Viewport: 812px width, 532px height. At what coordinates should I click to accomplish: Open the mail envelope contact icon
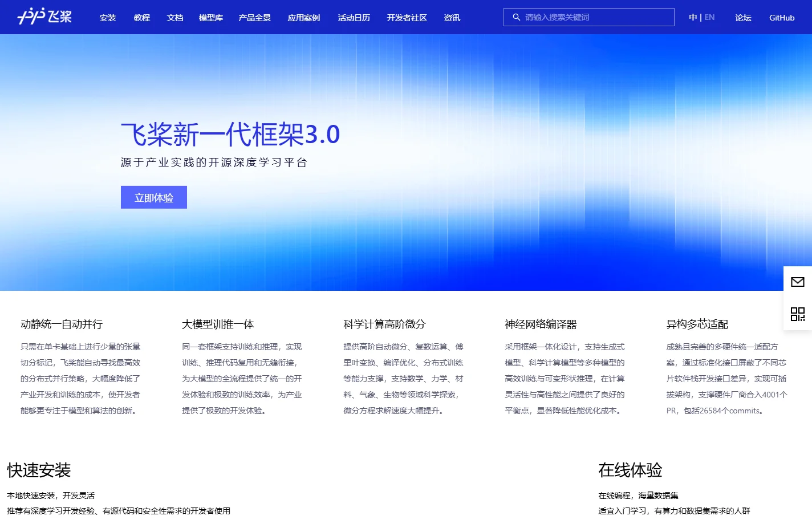(x=798, y=282)
